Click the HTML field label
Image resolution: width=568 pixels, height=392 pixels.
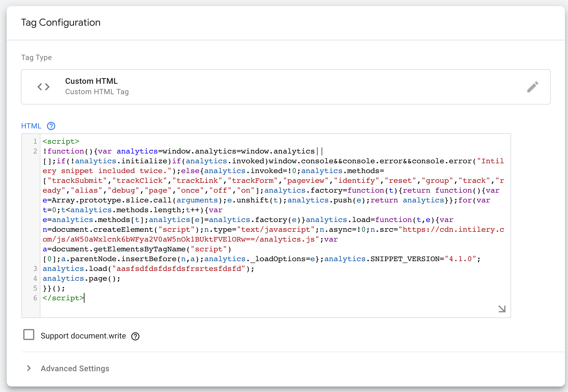[31, 126]
